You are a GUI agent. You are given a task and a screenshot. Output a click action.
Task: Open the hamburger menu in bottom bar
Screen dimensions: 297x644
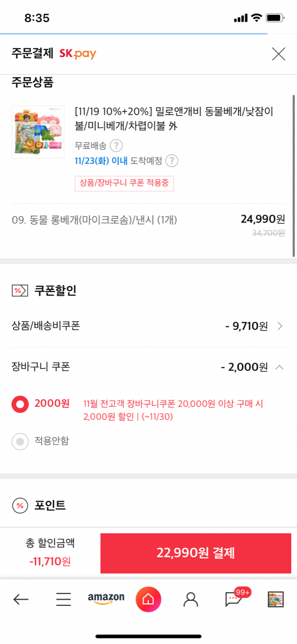(64, 599)
